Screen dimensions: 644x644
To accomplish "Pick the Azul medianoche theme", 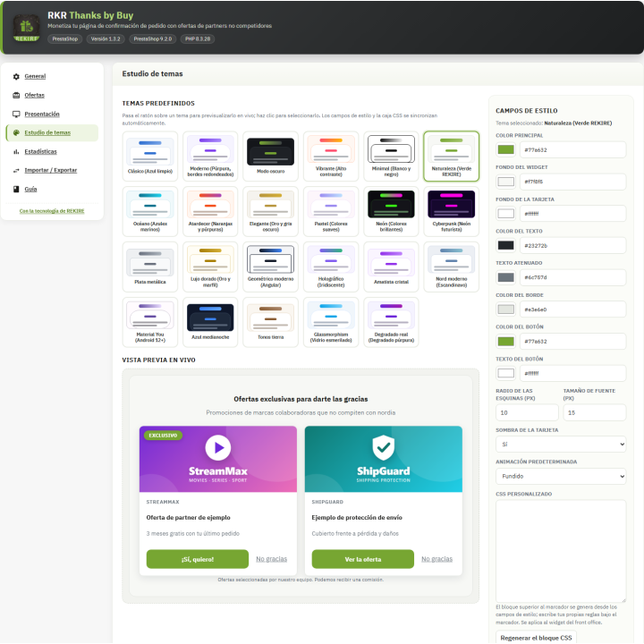I will point(210,322).
